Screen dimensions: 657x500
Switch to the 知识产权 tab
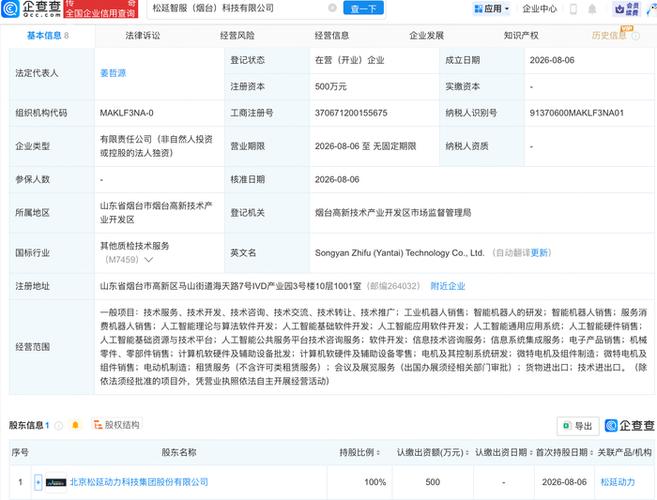click(x=521, y=36)
